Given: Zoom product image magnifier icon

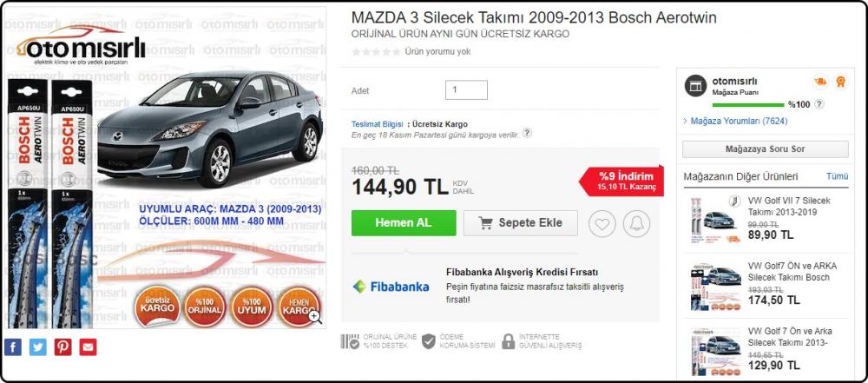Looking at the screenshot, I should point(315,316).
